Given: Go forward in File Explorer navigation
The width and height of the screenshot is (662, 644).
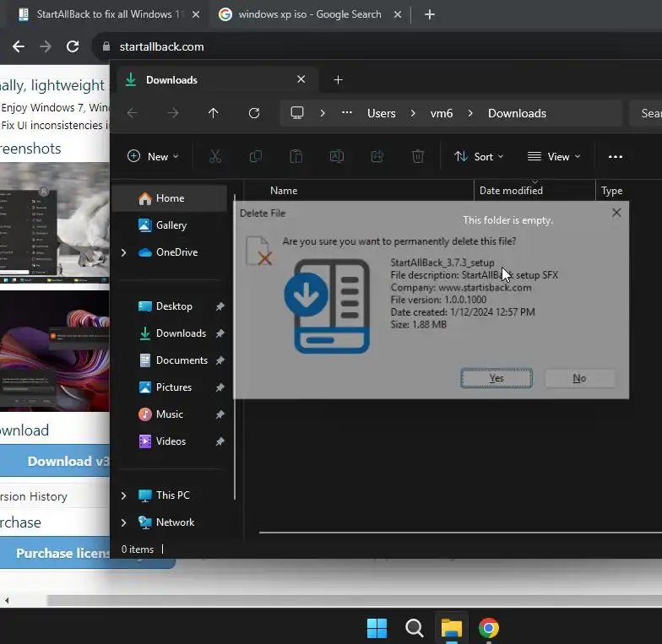Looking at the screenshot, I should [x=172, y=113].
